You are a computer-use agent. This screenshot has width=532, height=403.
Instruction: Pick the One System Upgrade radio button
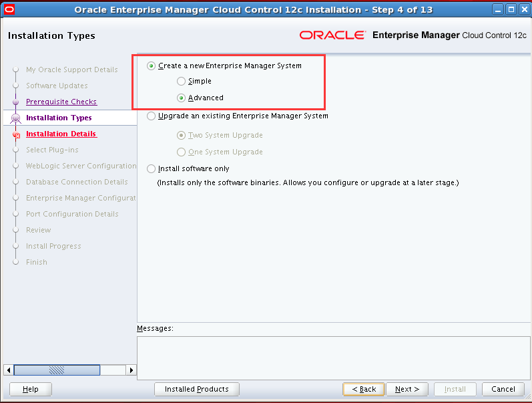click(x=181, y=152)
